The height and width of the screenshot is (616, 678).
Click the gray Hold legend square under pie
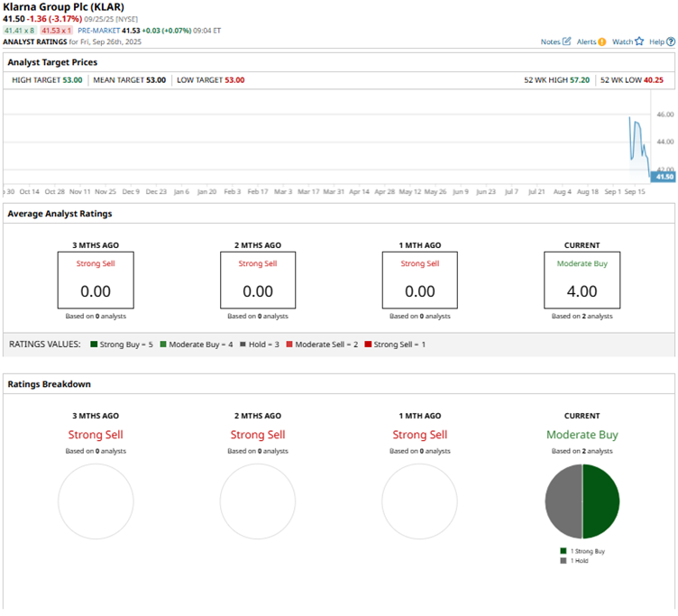coord(563,560)
